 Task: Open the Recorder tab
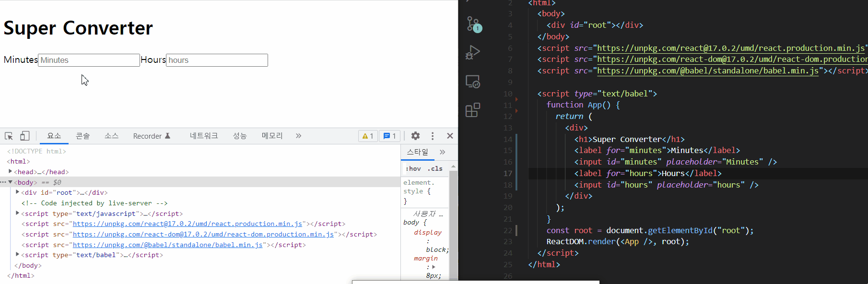[x=152, y=136]
